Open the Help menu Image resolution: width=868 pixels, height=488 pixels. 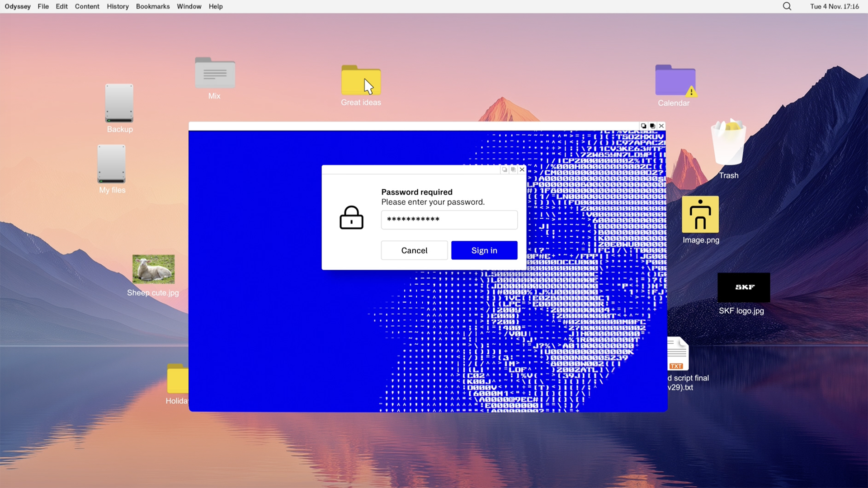(x=216, y=6)
